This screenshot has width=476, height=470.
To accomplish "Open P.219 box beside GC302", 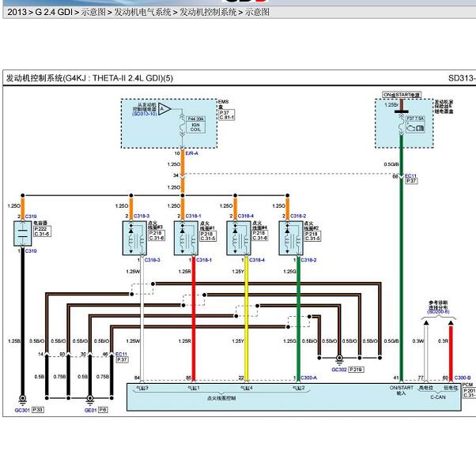I will click(356, 370).
